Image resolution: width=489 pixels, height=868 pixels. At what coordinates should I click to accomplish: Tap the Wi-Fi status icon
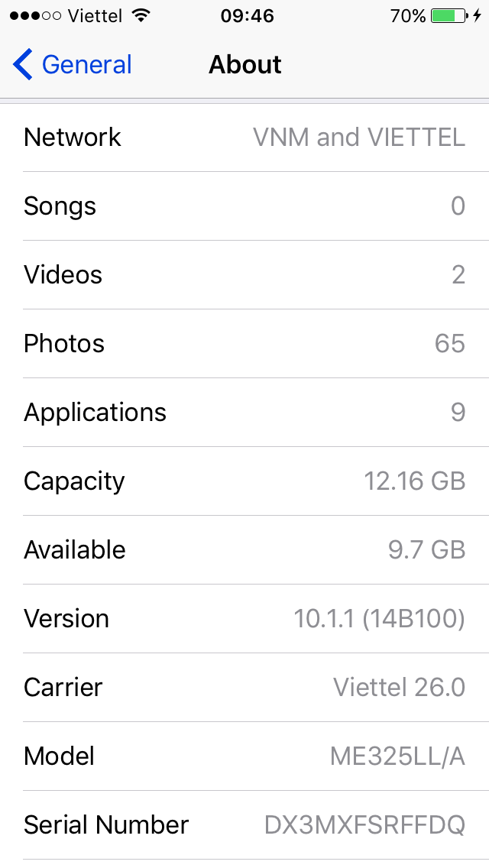point(141,15)
